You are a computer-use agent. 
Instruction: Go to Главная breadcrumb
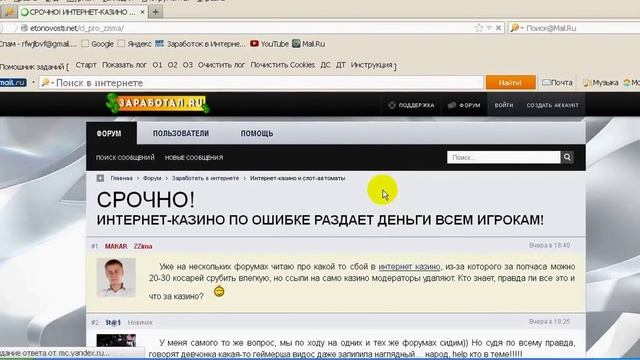tap(121, 178)
